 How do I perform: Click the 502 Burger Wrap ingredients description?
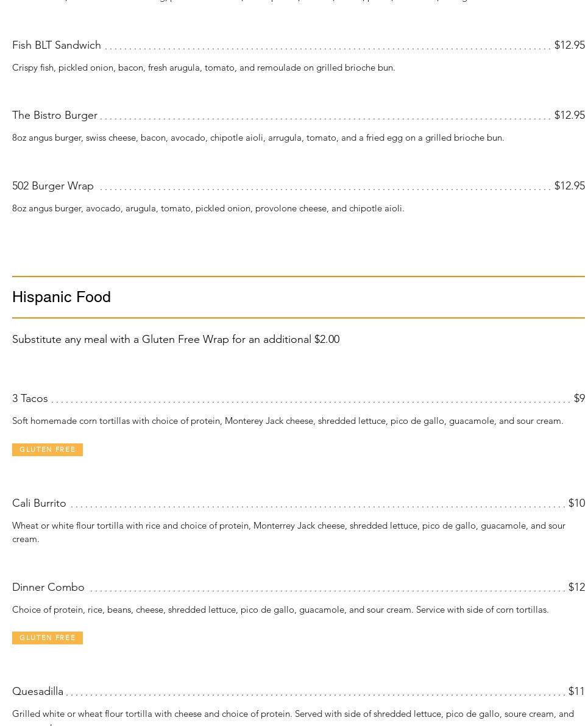208,208
